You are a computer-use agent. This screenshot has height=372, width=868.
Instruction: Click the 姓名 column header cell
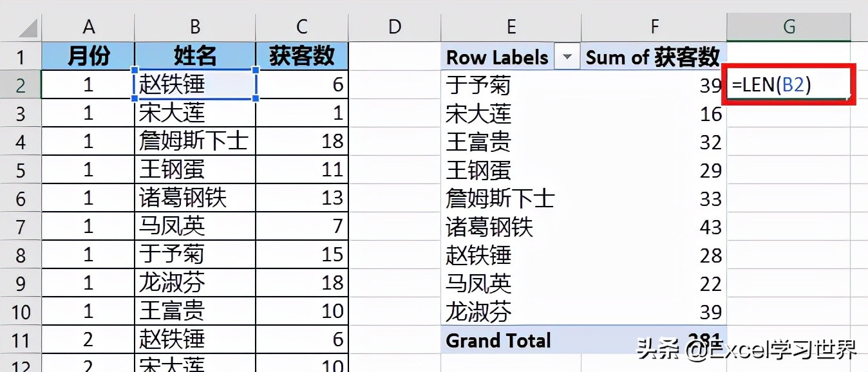[194, 57]
